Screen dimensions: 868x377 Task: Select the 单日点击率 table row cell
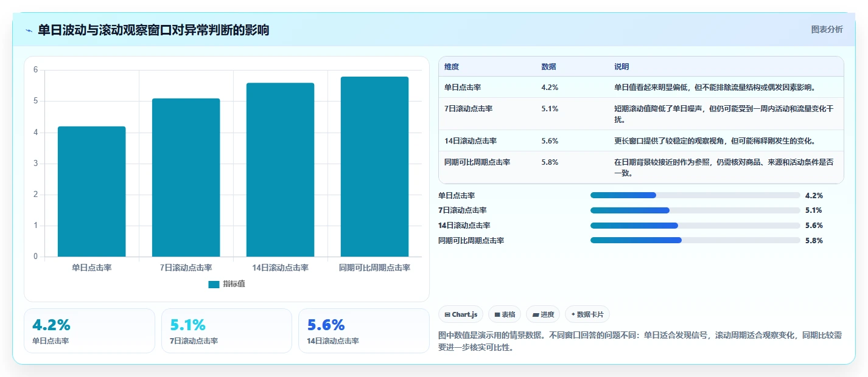(463, 87)
